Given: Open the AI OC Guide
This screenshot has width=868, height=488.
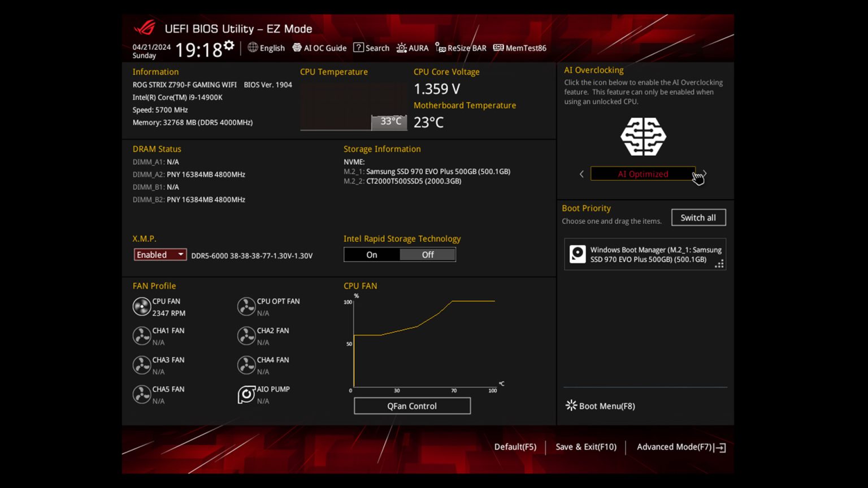Looking at the screenshot, I should [319, 48].
